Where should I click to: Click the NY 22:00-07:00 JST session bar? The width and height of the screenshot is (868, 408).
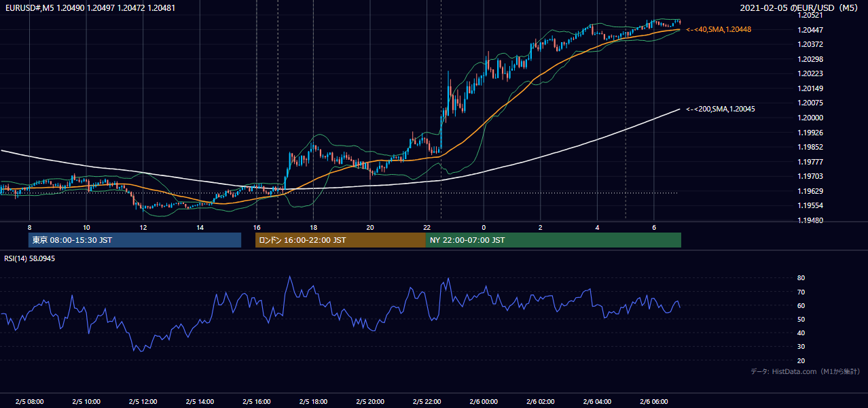(553, 240)
